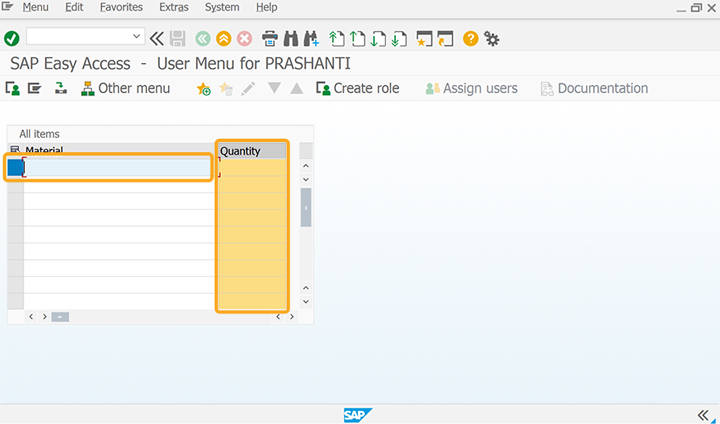Click the left arrow beside the horizontal scrollbar thumb

click(31, 317)
